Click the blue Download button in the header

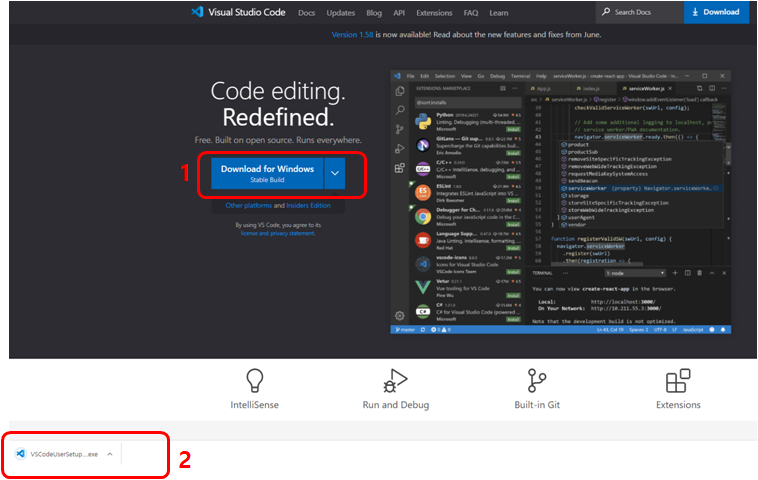tap(716, 12)
